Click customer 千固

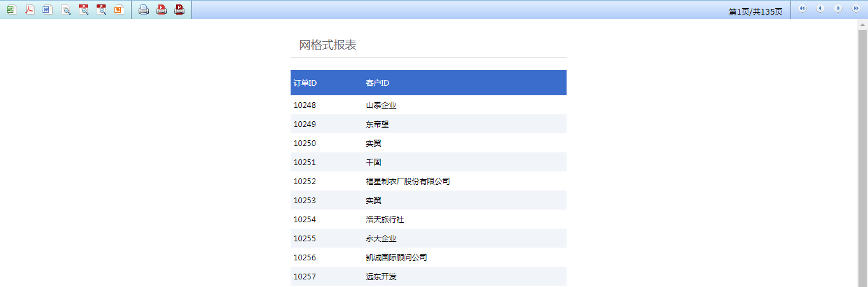pyautogui.click(x=374, y=162)
